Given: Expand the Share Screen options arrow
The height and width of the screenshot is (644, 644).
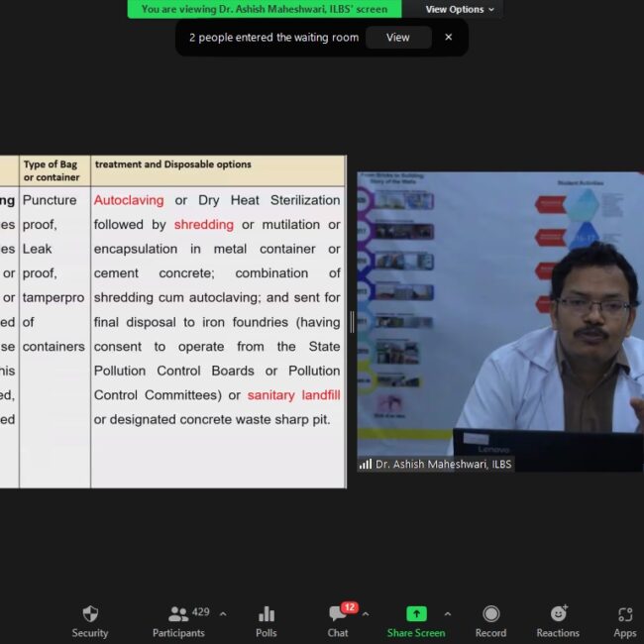Looking at the screenshot, I should (x=448, y=613).
